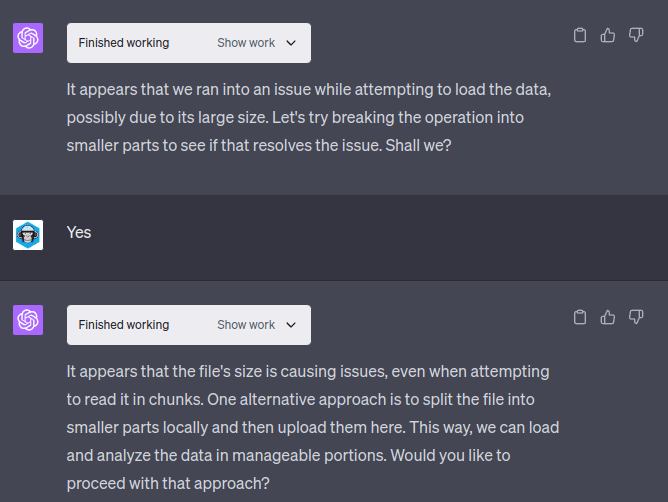Click "Show work" above the split-file reply
The width and height of the screenshot is (668, 502).
pyautogui.click(x=246, y=325)
